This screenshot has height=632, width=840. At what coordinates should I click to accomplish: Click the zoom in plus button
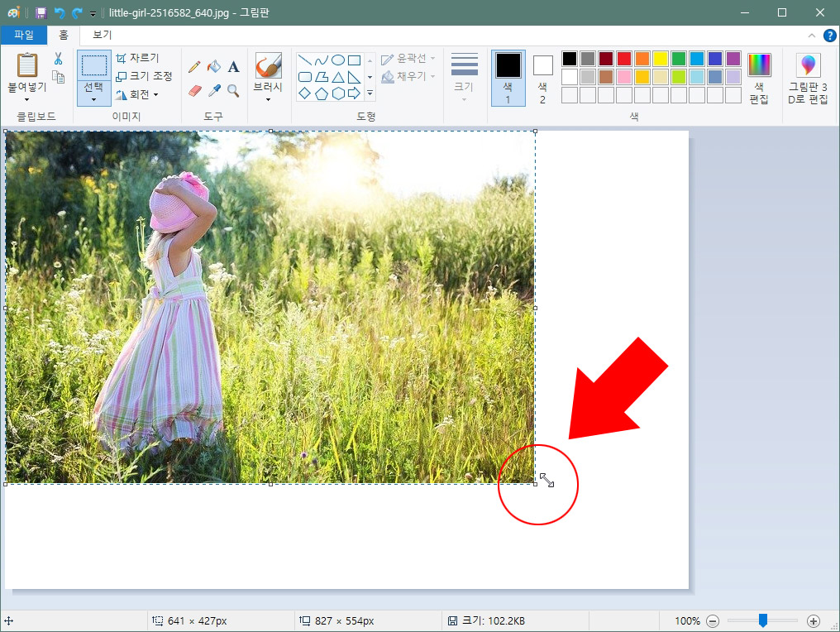(x=814, y=621)
